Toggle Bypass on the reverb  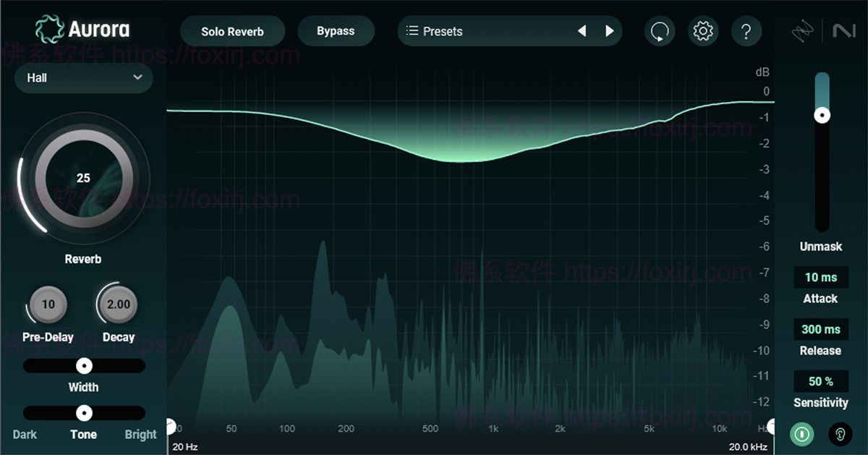tap(336, 31)
